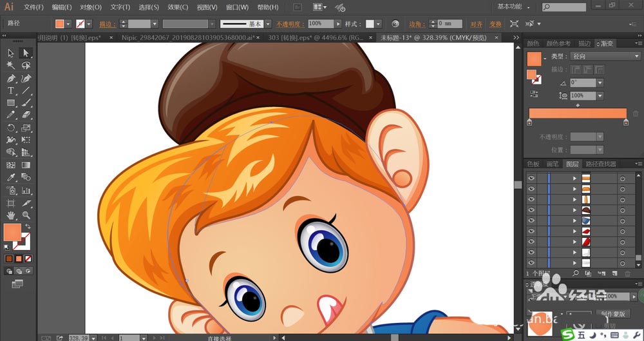Open the 对象(O) menu
The width and height of the screenshot is (644, 341).
click(91, 7)
